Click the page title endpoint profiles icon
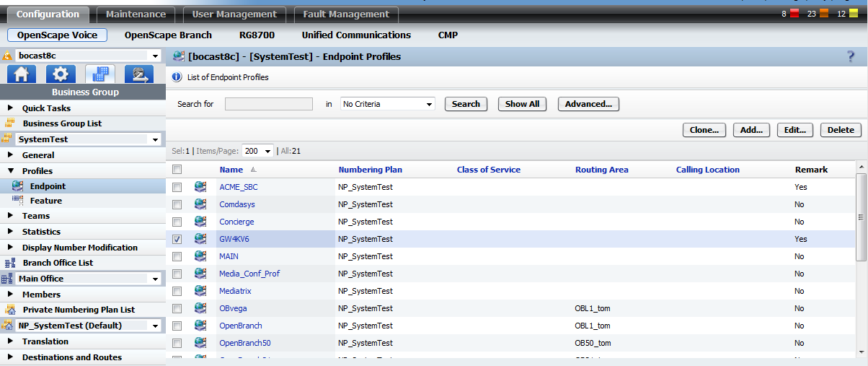This screenshot has height=366, width=868. coord(179,56)
